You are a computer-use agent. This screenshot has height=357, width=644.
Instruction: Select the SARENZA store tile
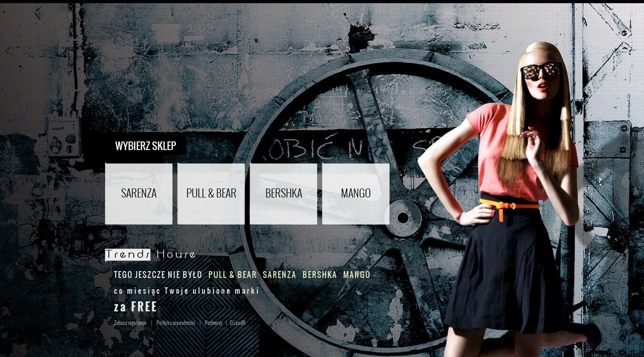(x=139, y=193)
